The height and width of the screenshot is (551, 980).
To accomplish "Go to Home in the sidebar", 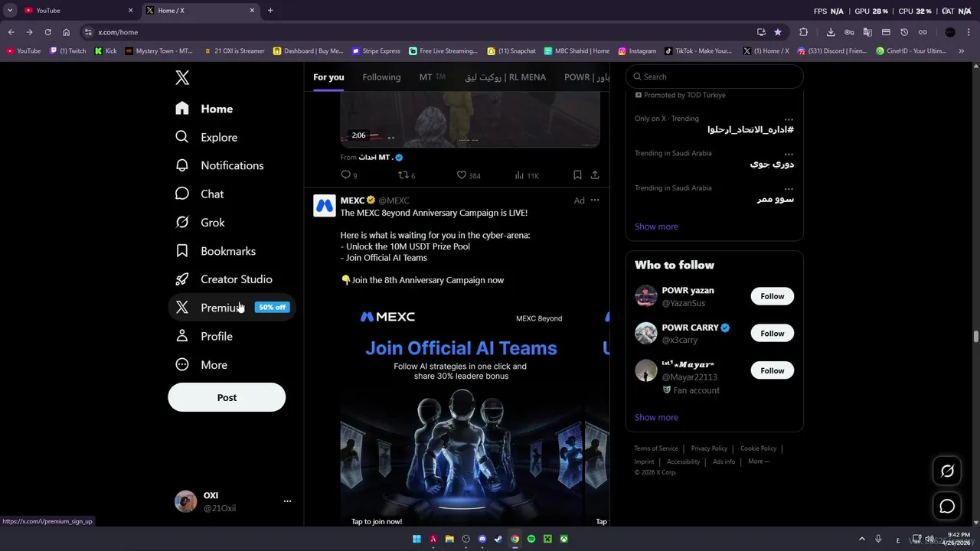I will click(x=204, y=109).
